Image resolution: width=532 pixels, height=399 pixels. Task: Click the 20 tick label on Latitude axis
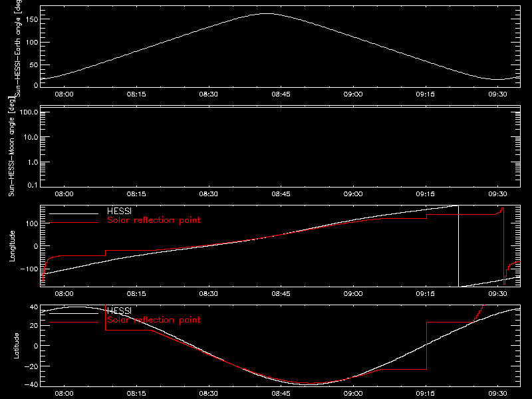tap(34, 326)
